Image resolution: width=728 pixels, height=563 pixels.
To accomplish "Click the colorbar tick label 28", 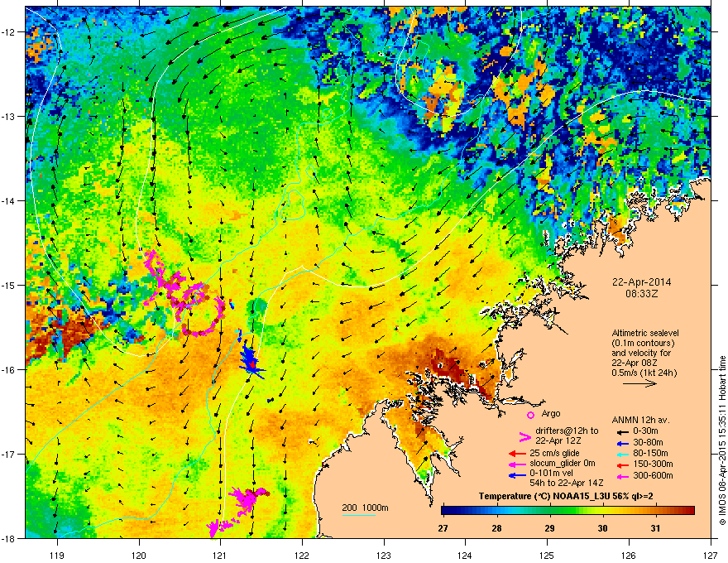I will [497, 528].
